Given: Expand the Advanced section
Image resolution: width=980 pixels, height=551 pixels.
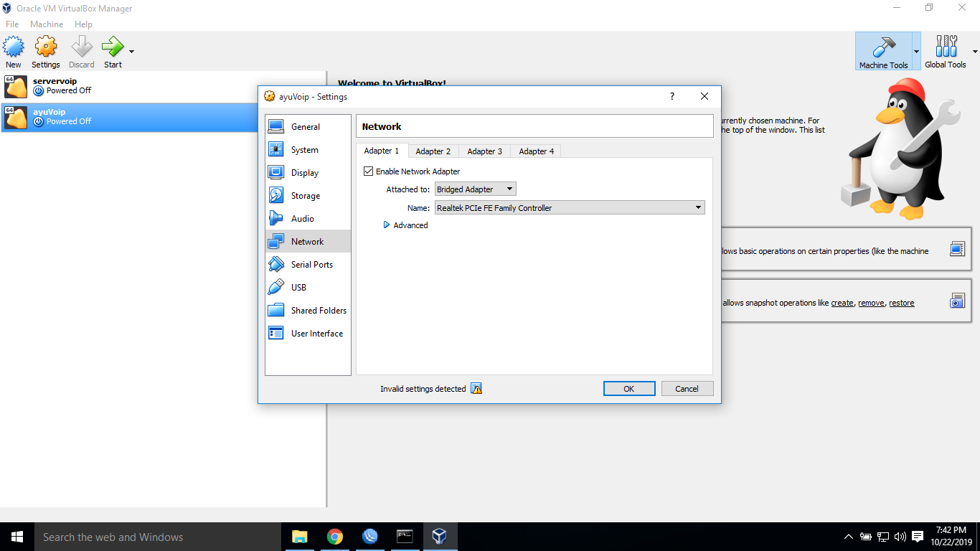Looking at the screenshot, I should 406,225.
